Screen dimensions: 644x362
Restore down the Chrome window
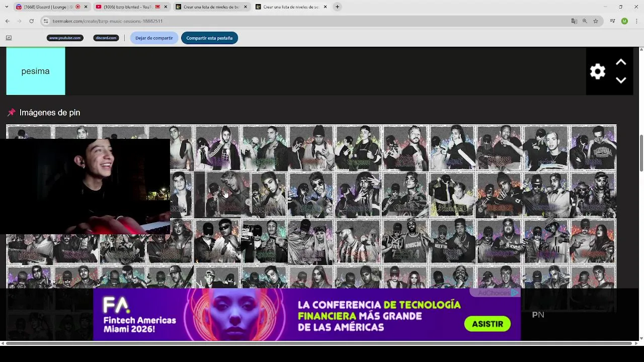tap(621, 7)
